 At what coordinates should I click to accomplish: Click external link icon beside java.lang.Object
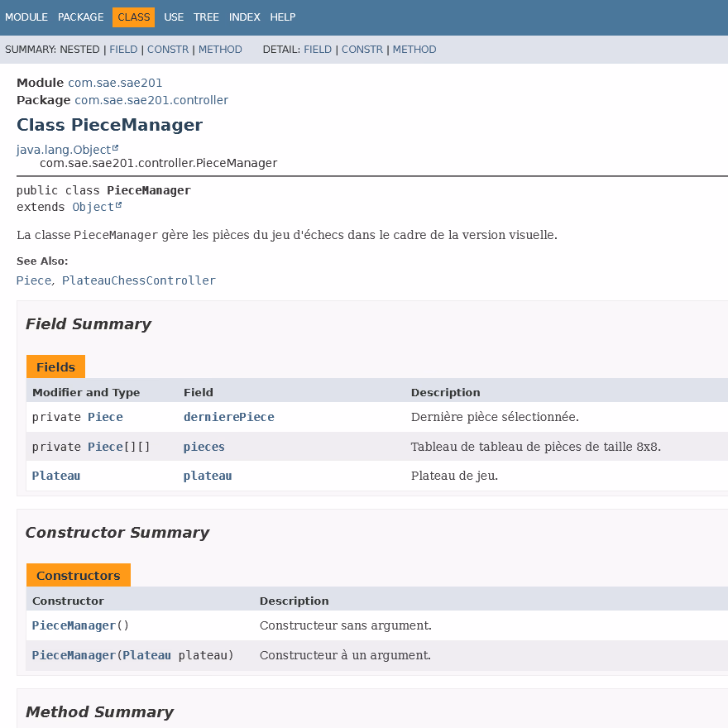pyautogui.click(x=115, y=149)
